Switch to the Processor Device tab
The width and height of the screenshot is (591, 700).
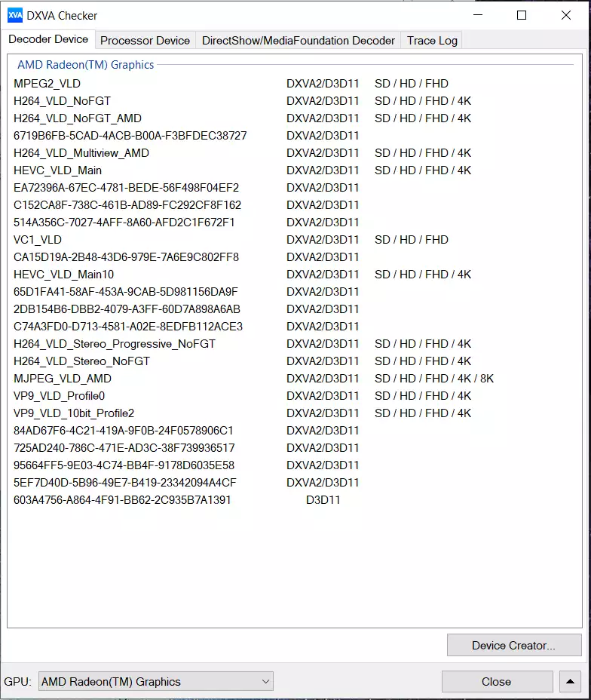click(x=145, y=41)
